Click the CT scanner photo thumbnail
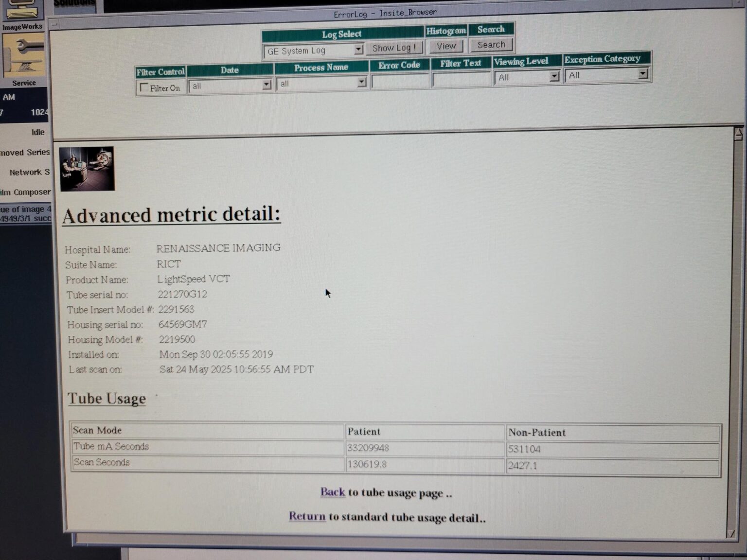Screen dimensions: 747x560 [x=88, y=168]
